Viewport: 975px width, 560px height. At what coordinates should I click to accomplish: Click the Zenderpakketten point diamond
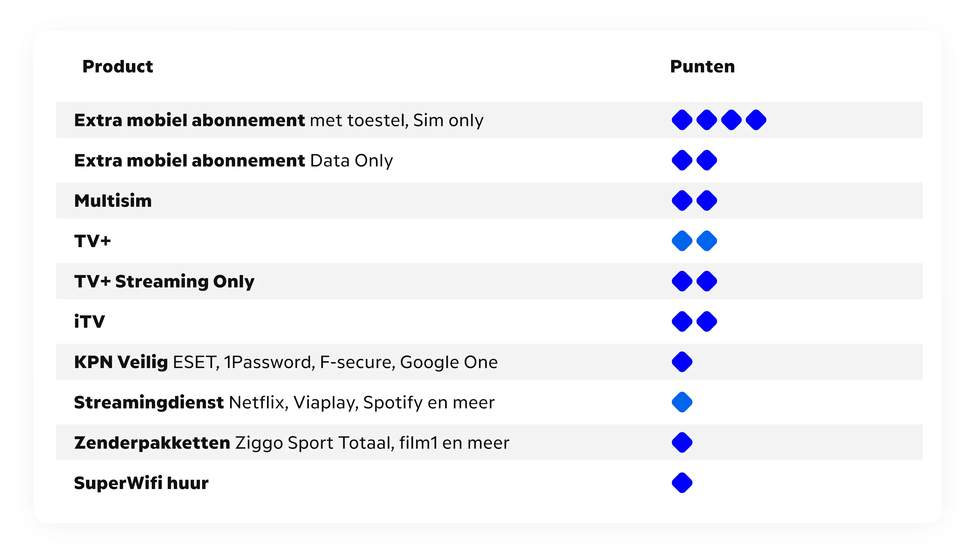[x=682, y=443]
